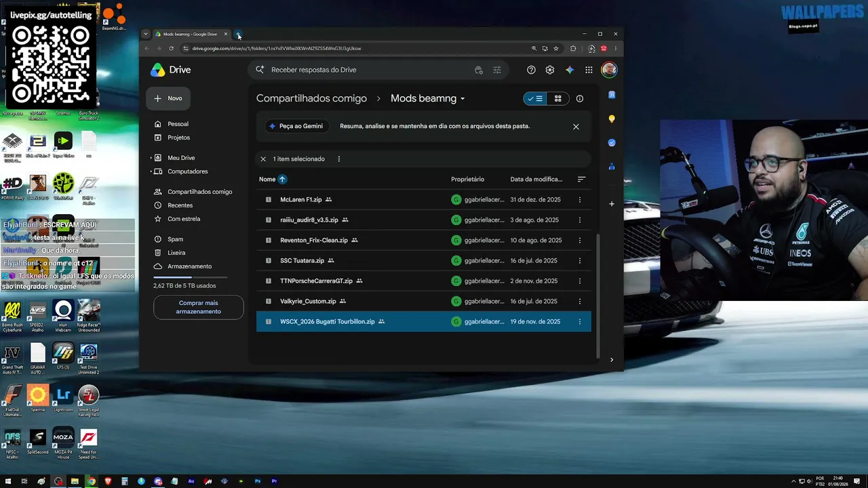
Task: Reverse the Nome sort direction
Action: [282, 179]
